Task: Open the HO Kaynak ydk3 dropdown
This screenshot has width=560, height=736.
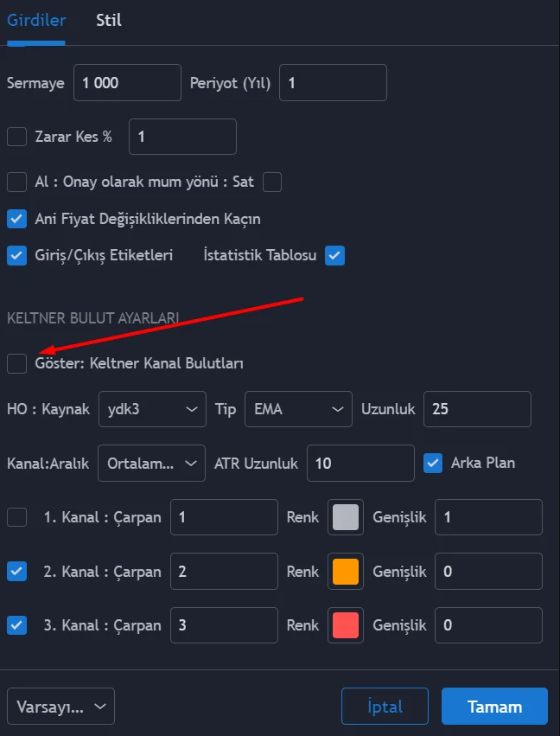Action: [x=152, y=409]
